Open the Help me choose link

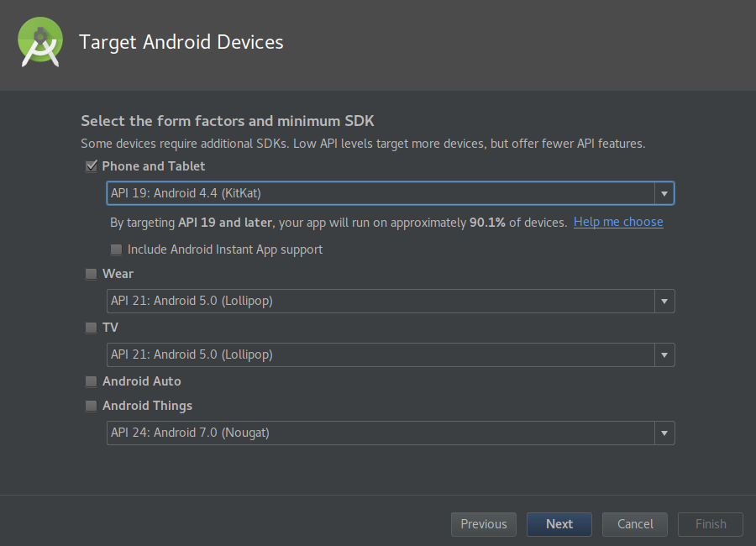click(618, 222)
